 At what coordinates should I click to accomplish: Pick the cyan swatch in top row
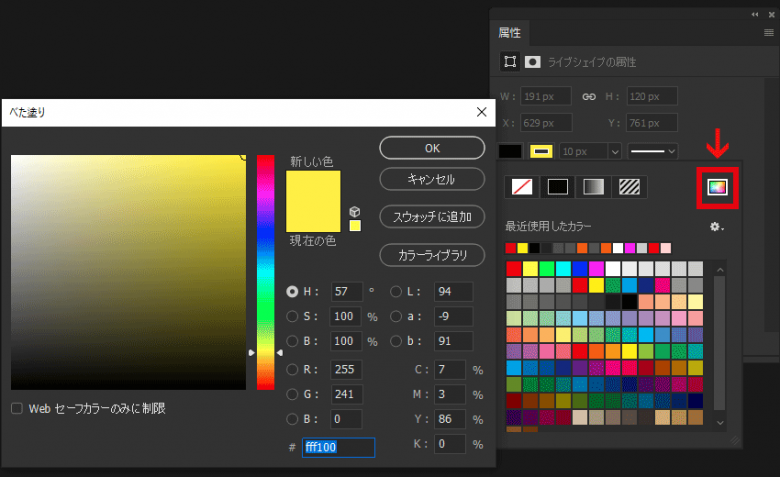coord(563,269)
